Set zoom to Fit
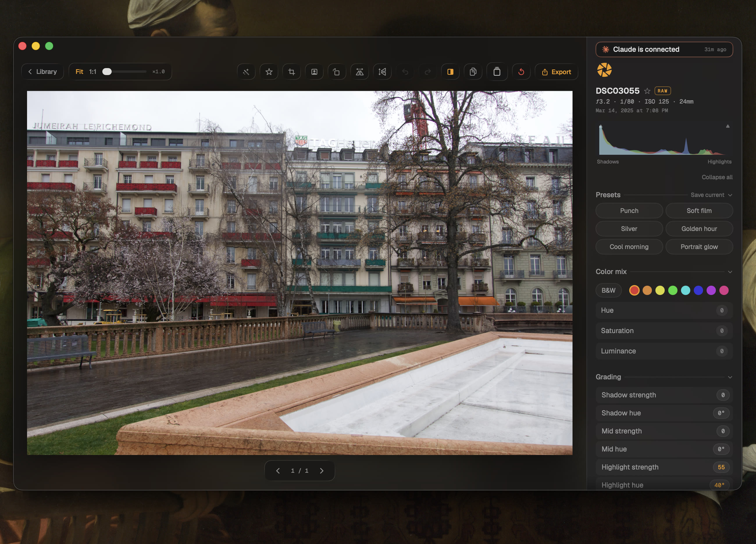 point(79,72)
